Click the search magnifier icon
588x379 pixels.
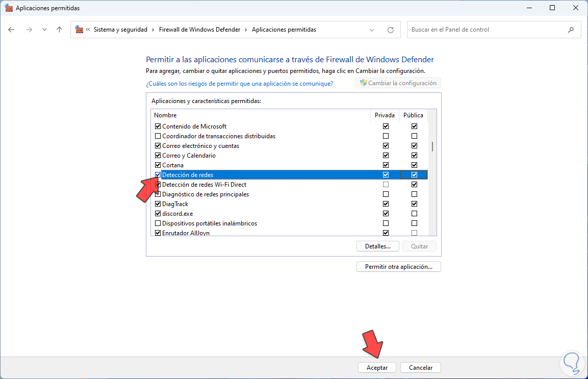571,30
